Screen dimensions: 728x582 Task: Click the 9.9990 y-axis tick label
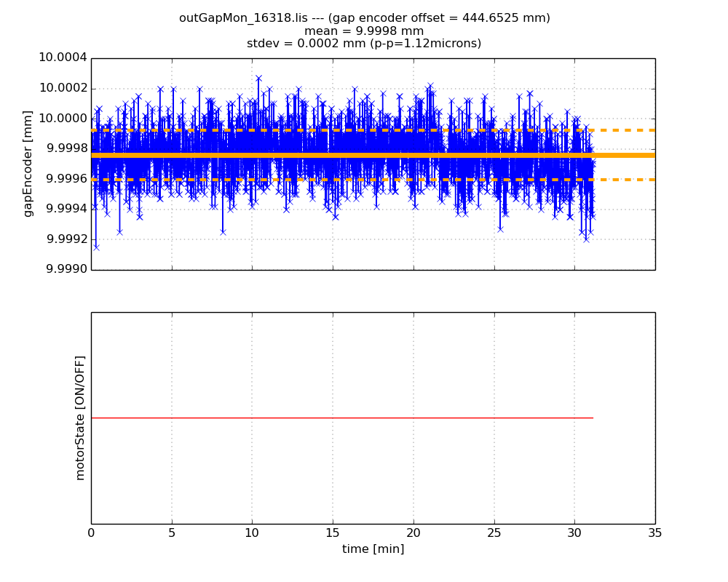[66, 269]
